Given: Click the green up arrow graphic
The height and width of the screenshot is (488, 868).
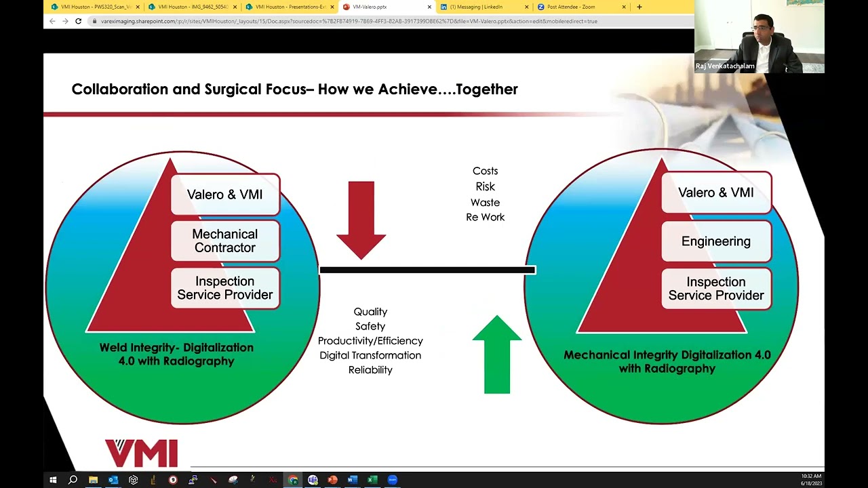Looking at the screenshot, I should point(497,354).
